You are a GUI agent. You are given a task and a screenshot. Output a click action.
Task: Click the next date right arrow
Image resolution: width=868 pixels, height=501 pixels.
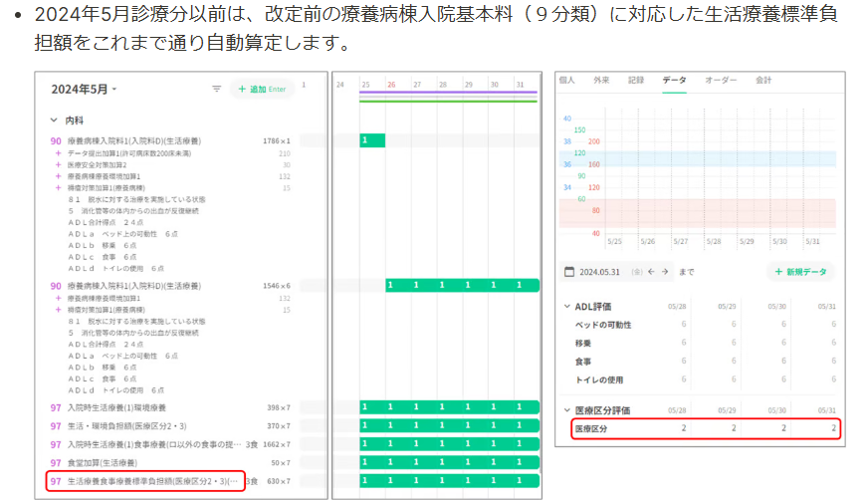click(x=665, y=272)
